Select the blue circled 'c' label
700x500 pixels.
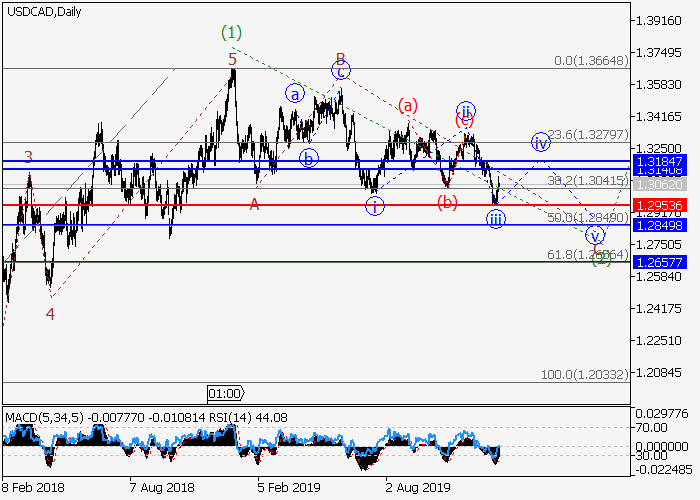(x=341, y=71)
